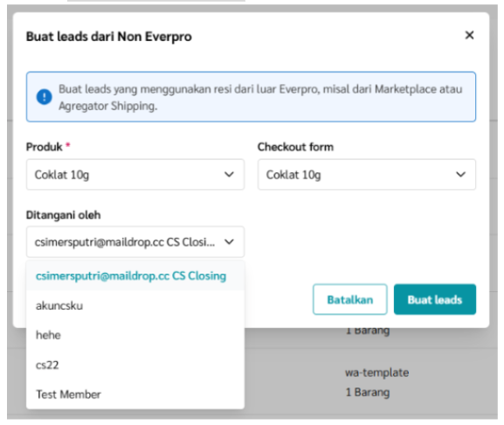Collapse the Ditangani oleh dropdown field
This screenshot has width=504, height=425.
click(x=135, y=241)
